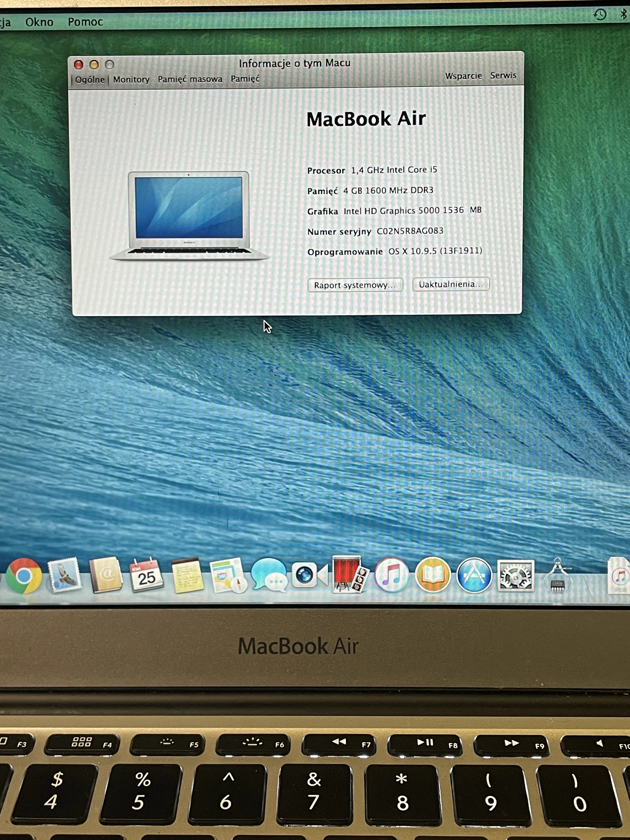
Task: Open Photo Booth red curtain icon
Action: (350, 574)
